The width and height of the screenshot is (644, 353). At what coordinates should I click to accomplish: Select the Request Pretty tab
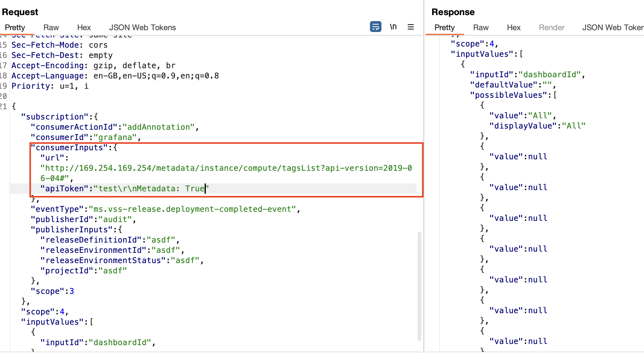tap(15, 27)
